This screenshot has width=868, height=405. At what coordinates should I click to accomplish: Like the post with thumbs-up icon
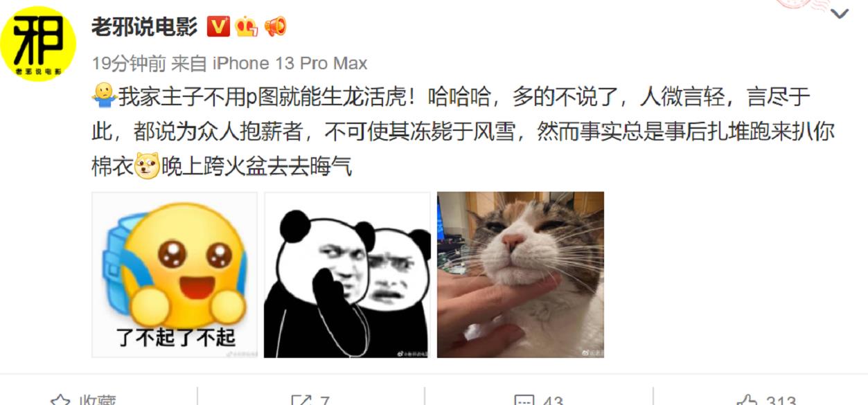tap(747, 401)
